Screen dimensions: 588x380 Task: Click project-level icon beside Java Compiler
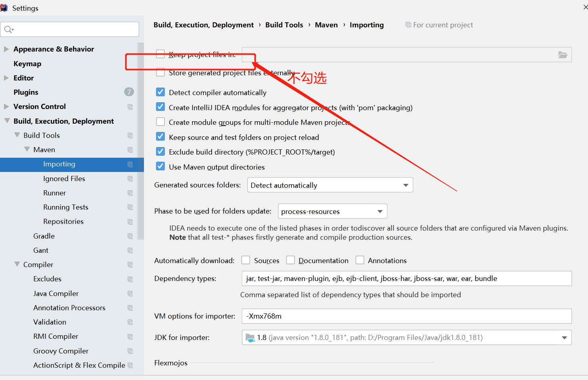(130, 294)
